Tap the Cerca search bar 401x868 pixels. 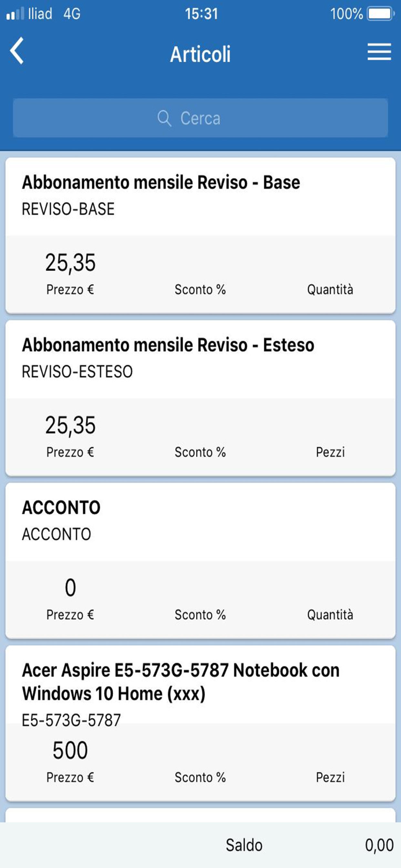tap(200, 118)
